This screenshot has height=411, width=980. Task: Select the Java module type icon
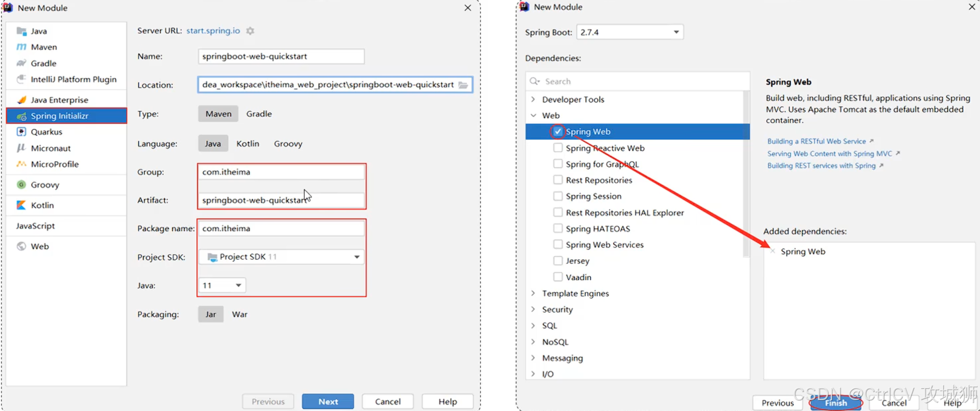21,31
